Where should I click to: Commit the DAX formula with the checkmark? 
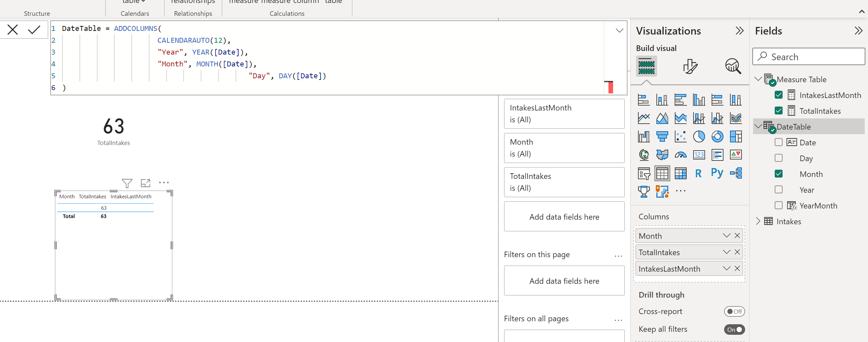tap(34, 30)
